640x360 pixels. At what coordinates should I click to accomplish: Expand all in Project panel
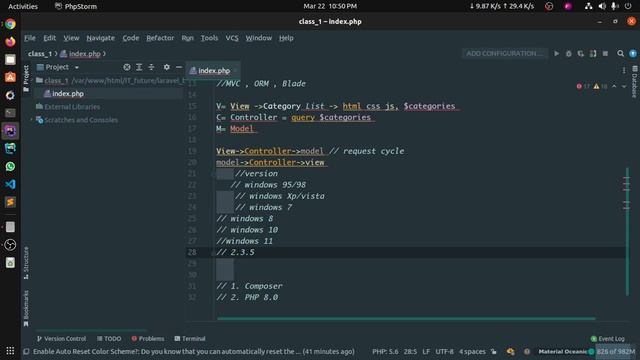point(139,67)
